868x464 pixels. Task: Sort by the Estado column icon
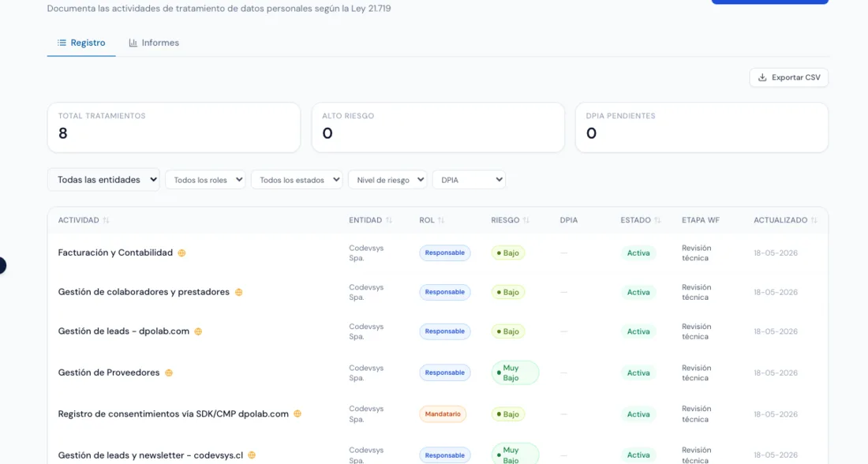(x=657, y=220)
